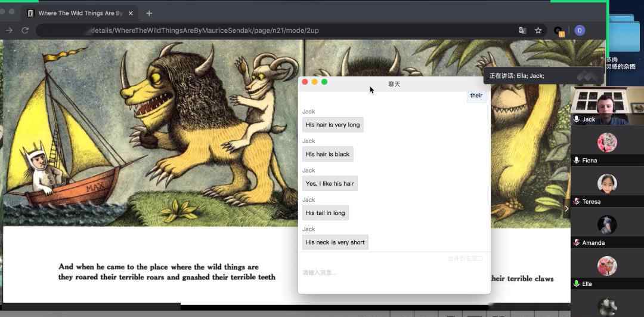Select Amanda's avatar photo
644x317 pixels.
click(607, 225)
